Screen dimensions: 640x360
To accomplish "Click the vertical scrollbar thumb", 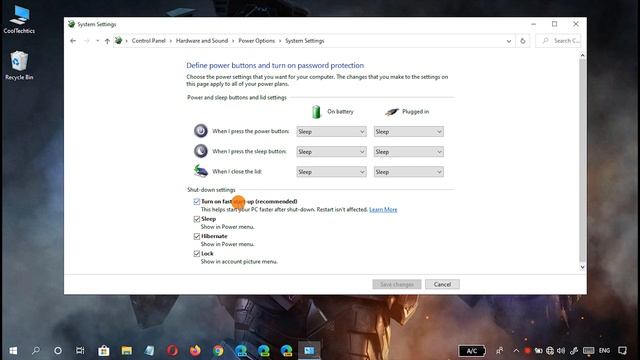I will [x=582, y=160].
